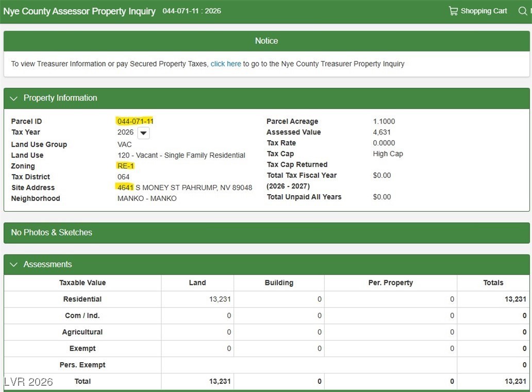The height and width of the screenshot is (392, 532).
Task: Open the Tax Year dropdown arrow
Action: coord(144,133)
